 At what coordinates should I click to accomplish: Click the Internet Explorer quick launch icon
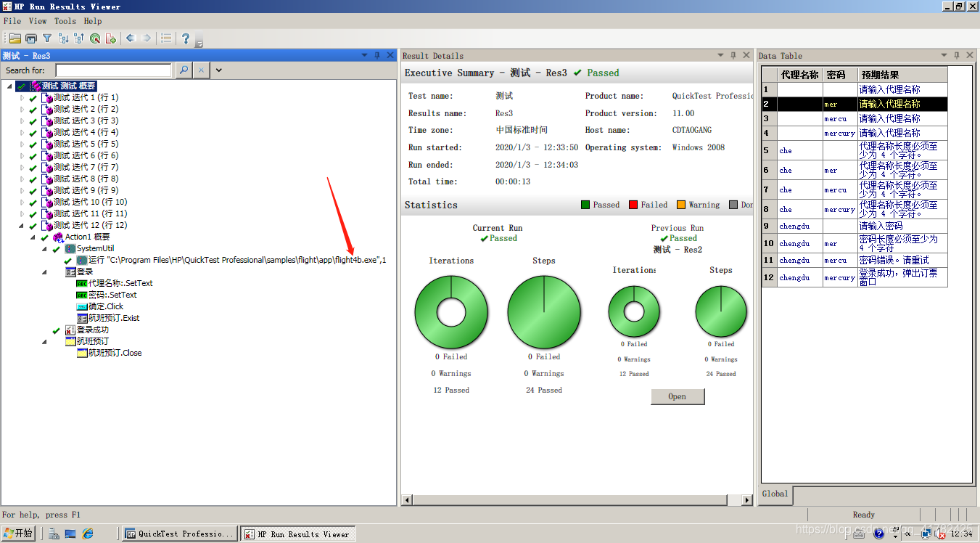point(88,534)
